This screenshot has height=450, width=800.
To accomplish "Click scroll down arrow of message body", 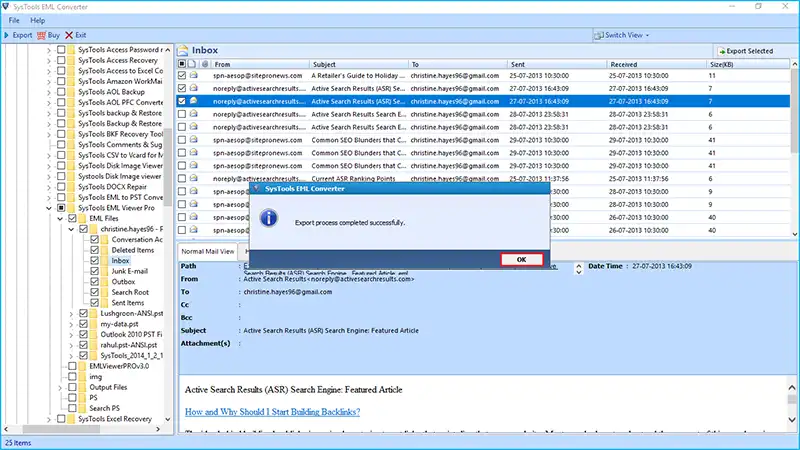I will pos(792,420).
